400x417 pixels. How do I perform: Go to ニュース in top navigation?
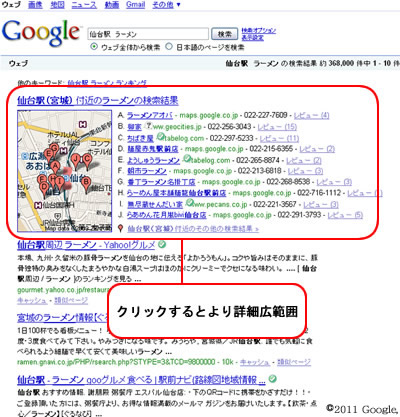click(x=84, y=5)
